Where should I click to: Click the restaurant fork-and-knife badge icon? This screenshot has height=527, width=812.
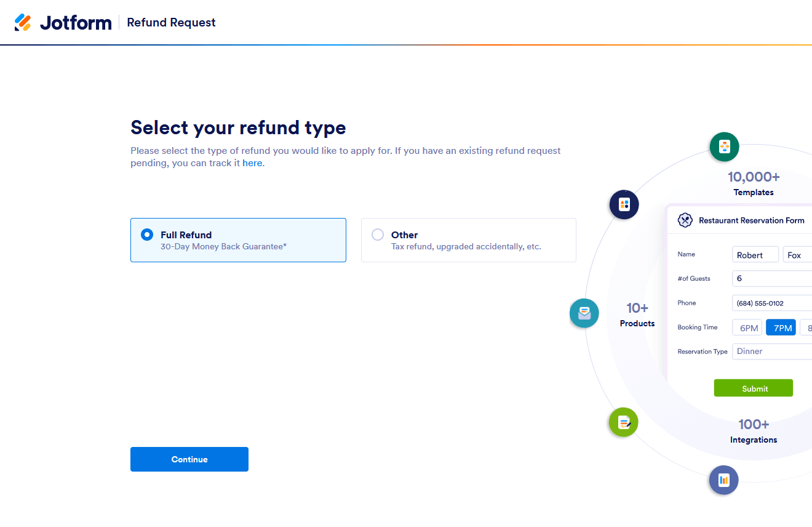click(685, 220)
